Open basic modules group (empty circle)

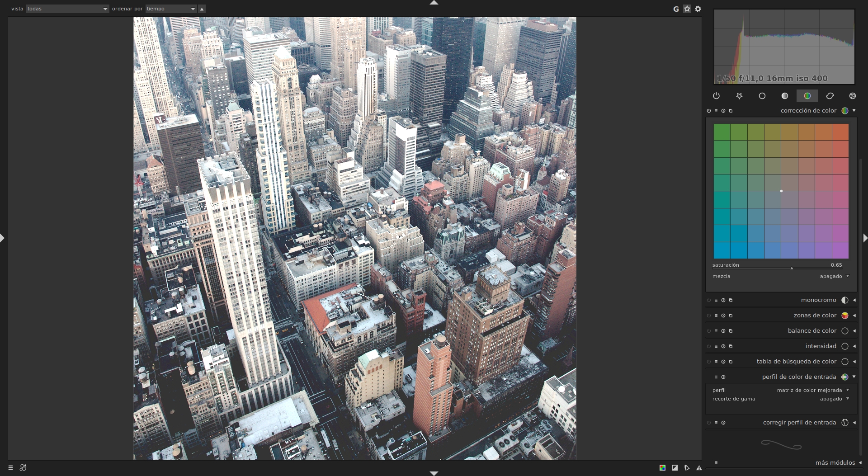point(762,96)
